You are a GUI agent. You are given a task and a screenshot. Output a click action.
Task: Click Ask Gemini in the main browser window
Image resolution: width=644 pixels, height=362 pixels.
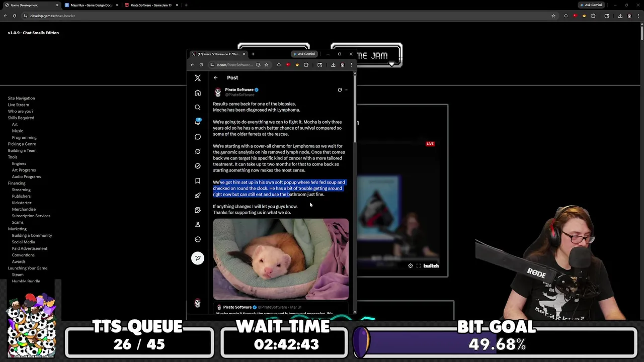pyautogui.click(x=591, y=5)
